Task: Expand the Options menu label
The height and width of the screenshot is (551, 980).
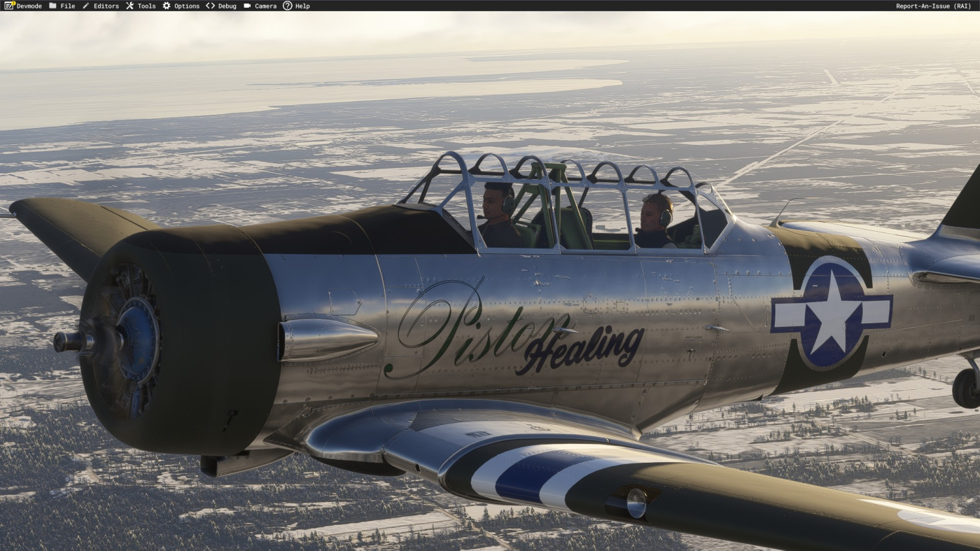Action: point(187,6)
